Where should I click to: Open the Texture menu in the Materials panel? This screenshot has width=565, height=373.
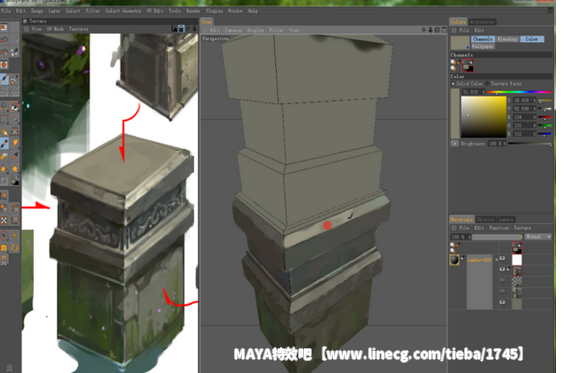pyautogui.click(x=522, y=228)
